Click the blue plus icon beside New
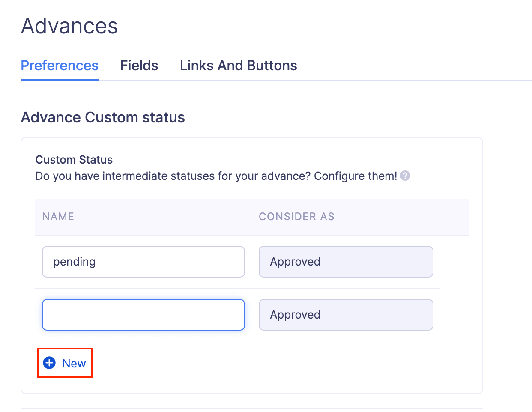532x412 pixels. [x=50, y=363]
